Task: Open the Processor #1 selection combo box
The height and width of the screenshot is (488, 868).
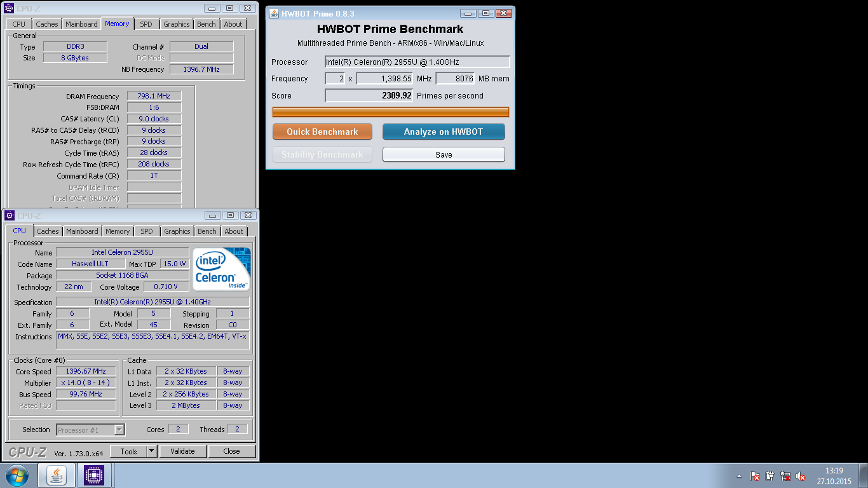Action: (90, 430)
